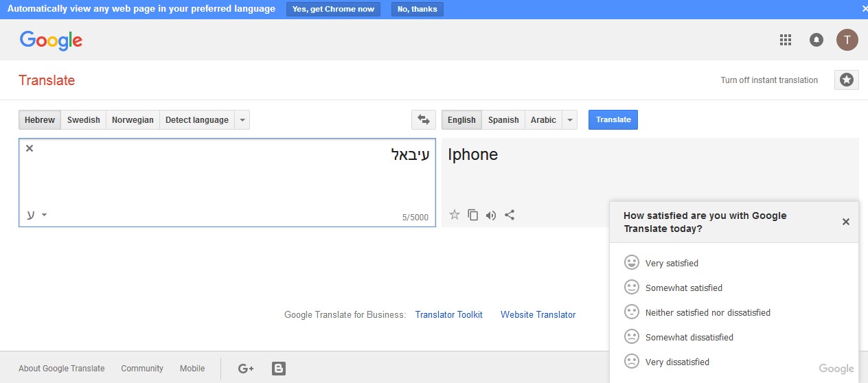This screenshot has height=383, width=868.
Task: Open the Translator Toolkit link
Action: (448, 314)
